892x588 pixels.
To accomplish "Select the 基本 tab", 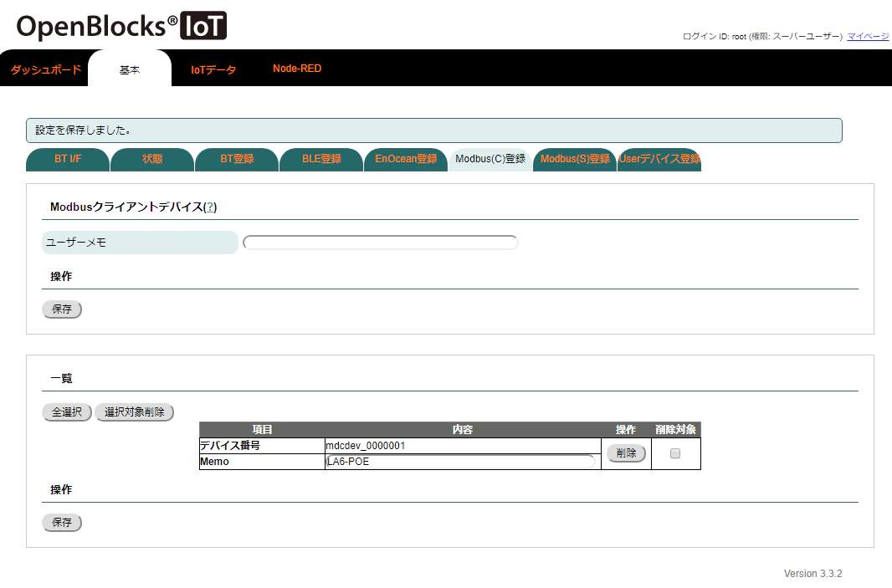I will 130,69.
